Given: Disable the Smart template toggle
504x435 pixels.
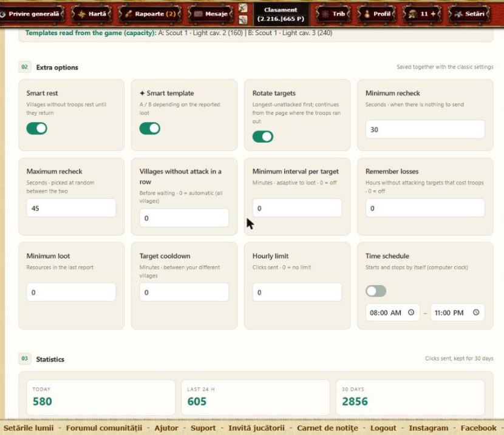Looking at the screenshot, I should pos(149,129).
